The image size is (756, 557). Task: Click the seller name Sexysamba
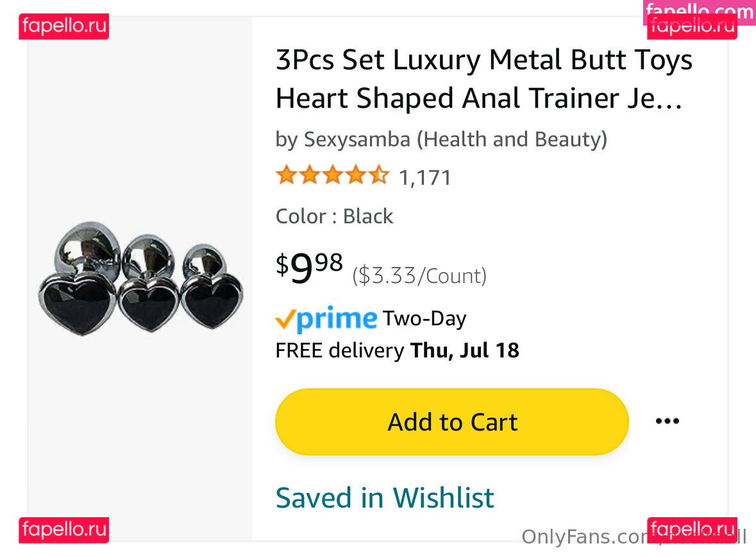pyautogui.click(x=357, y=139)
